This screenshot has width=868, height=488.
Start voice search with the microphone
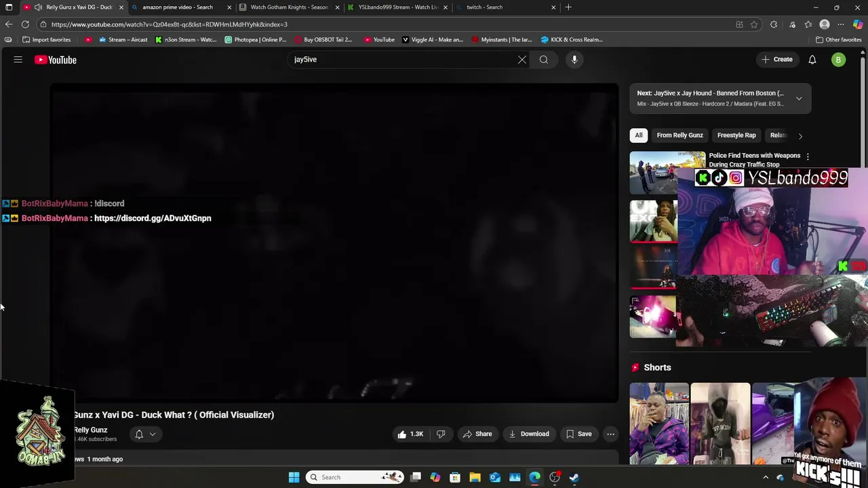(x=574, y=60)
